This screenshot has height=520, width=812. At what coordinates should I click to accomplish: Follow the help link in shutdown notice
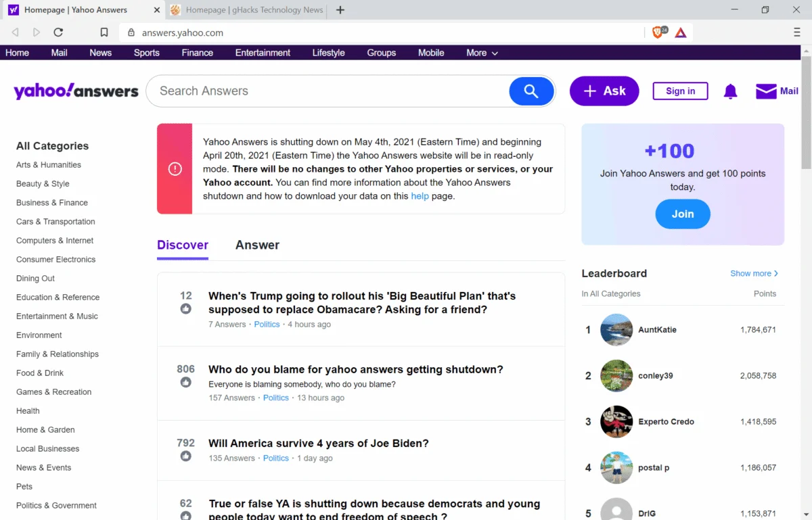click(420, 196)
